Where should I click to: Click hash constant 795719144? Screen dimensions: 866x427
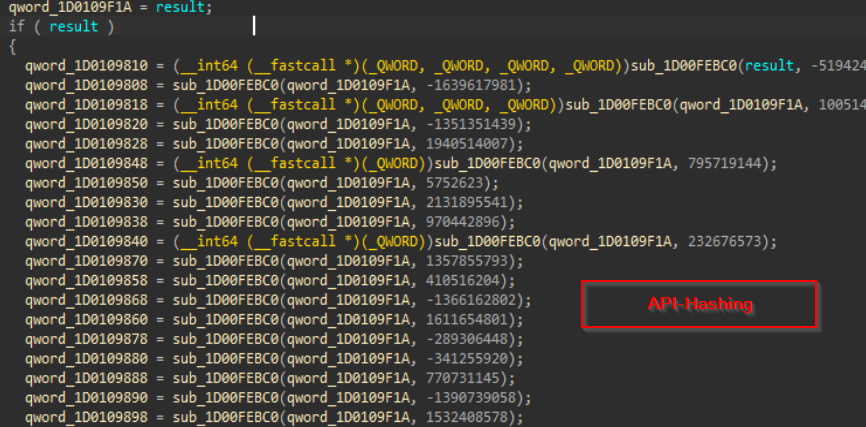[x=727, y=164]
